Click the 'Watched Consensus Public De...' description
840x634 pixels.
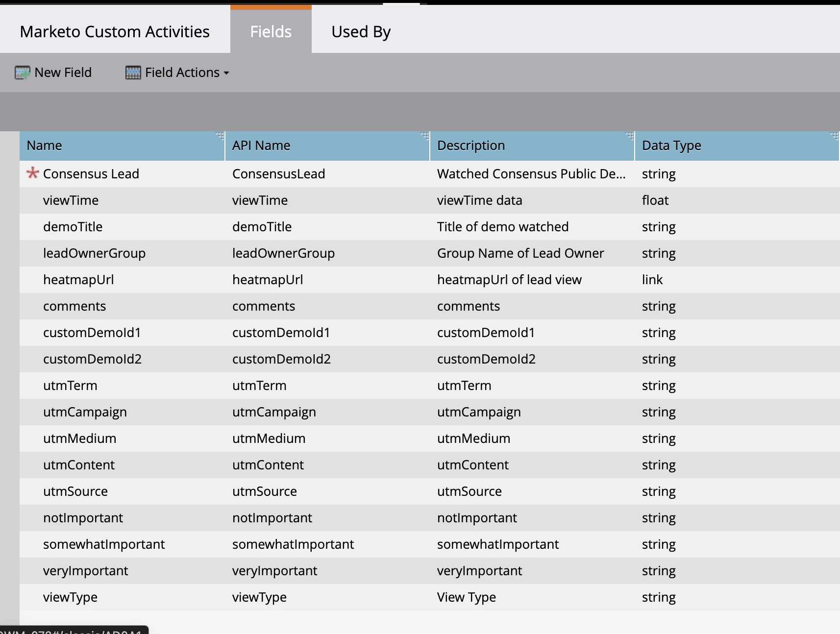coord(531,174)
